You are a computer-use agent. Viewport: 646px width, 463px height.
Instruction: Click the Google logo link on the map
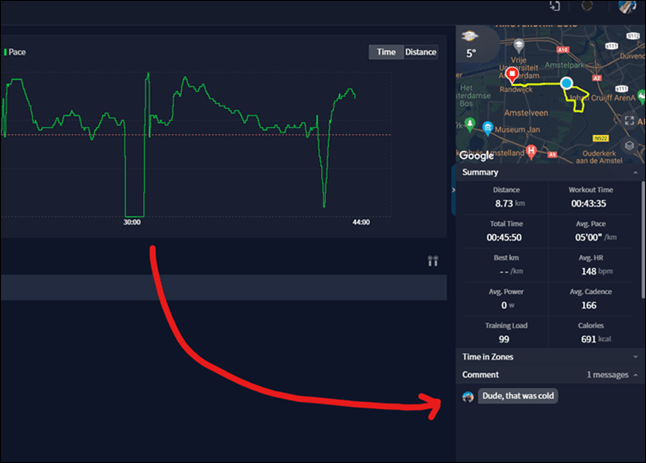(x=477, y=155)
